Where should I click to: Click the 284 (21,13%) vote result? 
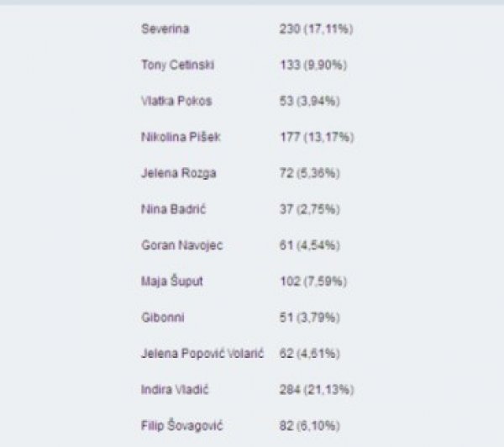coord(317,390)
